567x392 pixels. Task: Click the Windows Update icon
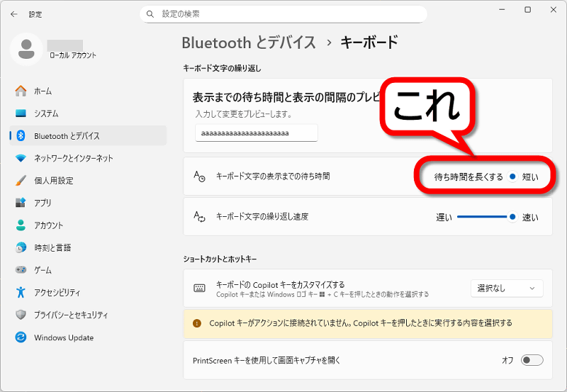point(21,337)
